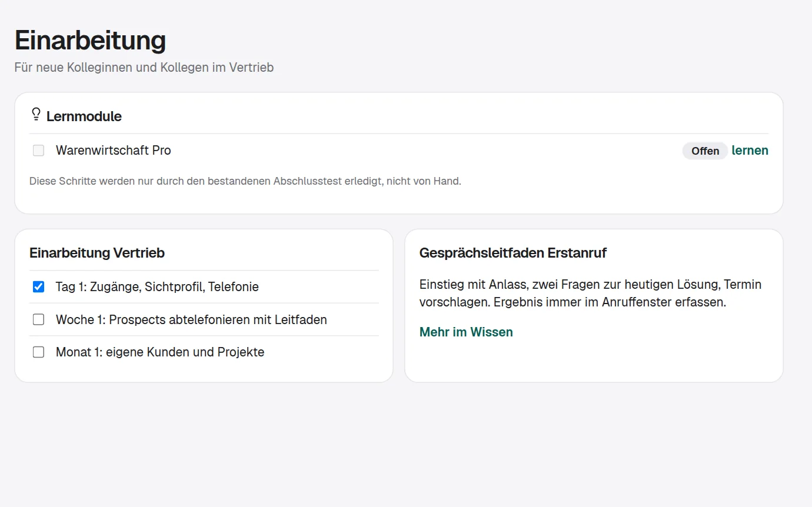Open the lernen link for Warenwirtschaft Pro
Viewport: 812px width, 507px height.
(750, 151)
